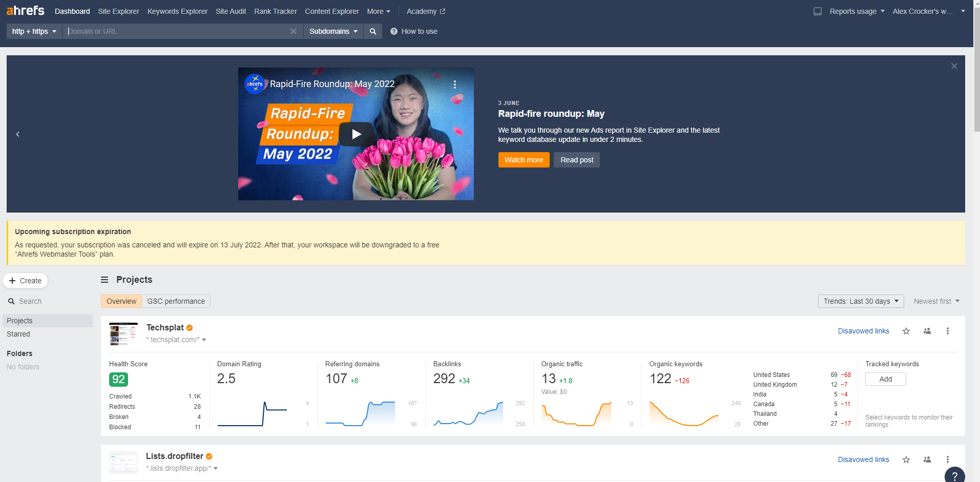The image size is (980, 482).
Task: Click the Lists.dropfilter site thumbnail
Action: tap(123, 463)
